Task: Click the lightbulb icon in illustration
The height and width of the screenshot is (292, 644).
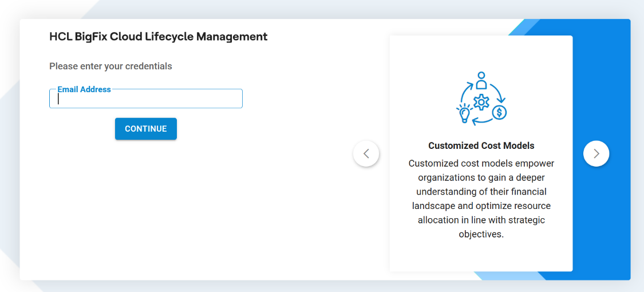Action: coord(464,113)
